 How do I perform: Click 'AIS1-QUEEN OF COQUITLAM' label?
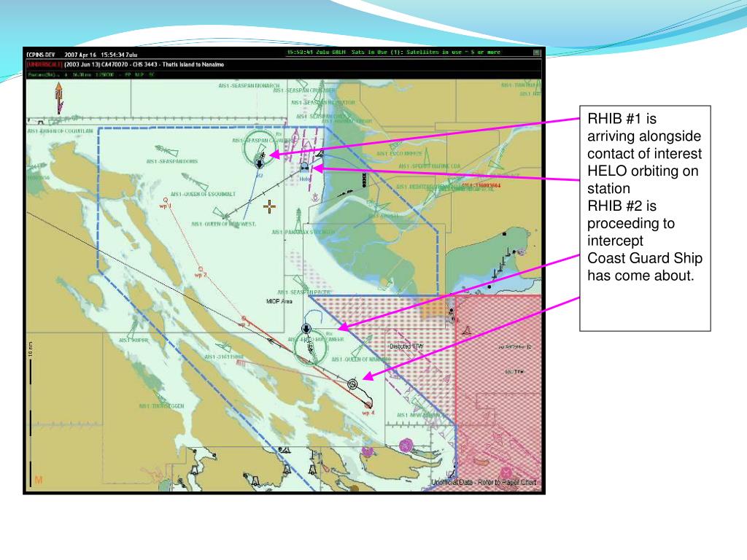pyautogui.click(x=61, y=131)
